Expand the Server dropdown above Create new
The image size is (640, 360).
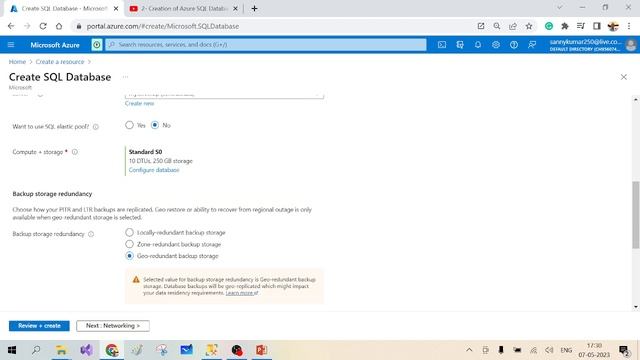click(224, 96)
